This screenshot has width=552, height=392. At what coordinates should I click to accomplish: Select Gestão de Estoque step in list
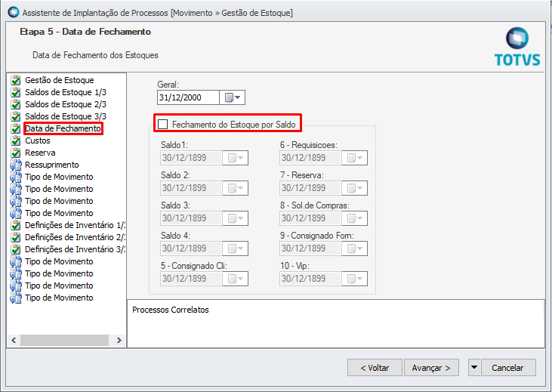pos(60,80)
